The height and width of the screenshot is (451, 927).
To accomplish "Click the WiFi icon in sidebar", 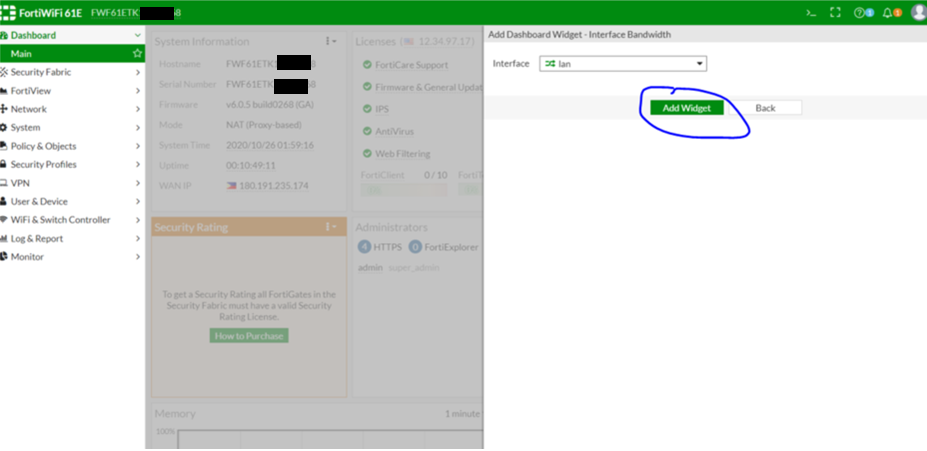I will (4, 219).
